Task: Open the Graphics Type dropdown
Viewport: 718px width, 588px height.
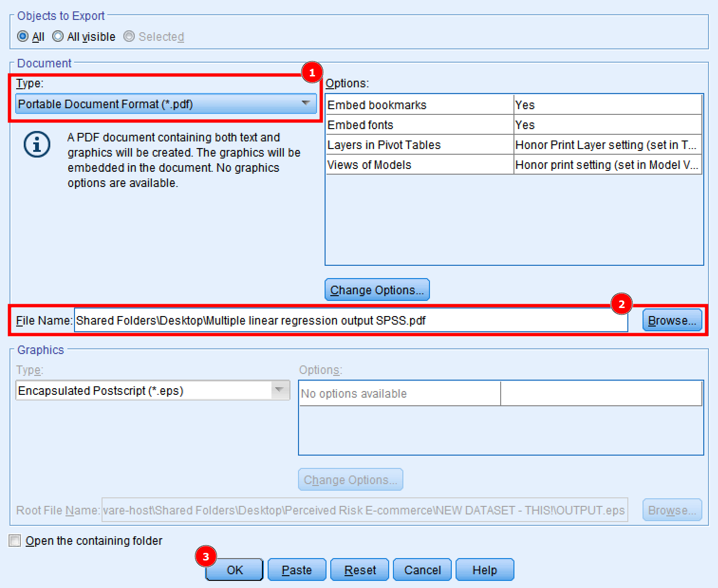Action: click(x=279, y=390)
